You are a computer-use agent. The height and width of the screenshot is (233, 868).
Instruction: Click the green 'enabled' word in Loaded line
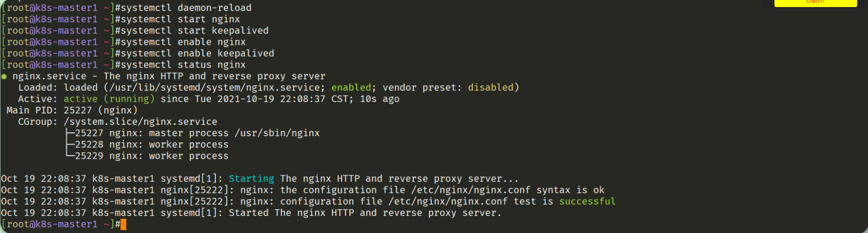pos(351,87)
